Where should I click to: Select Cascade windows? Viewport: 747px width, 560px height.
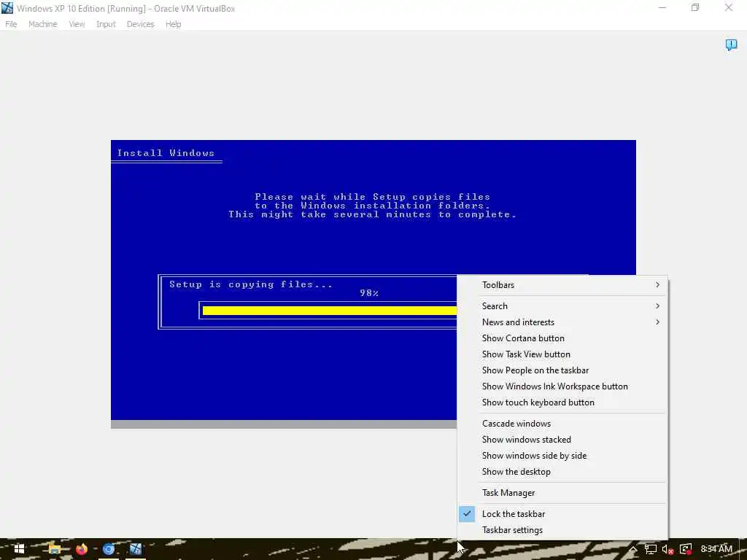click(x=562, y=424)
